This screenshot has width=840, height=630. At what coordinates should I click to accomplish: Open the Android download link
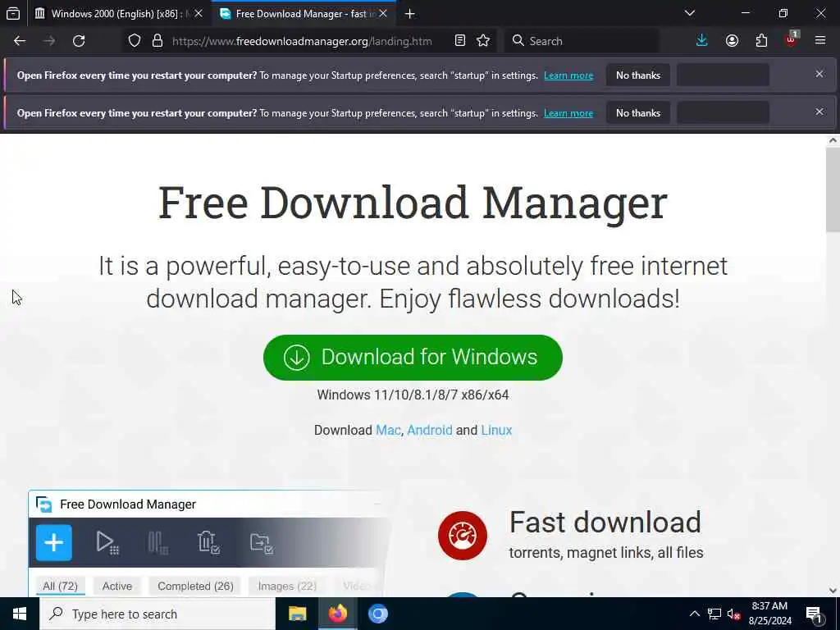point(430,430)
